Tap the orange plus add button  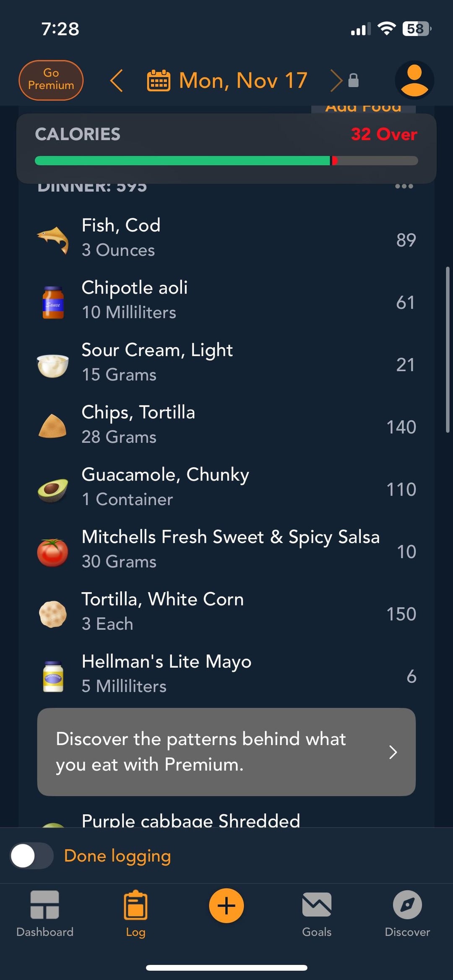[226, 906]
